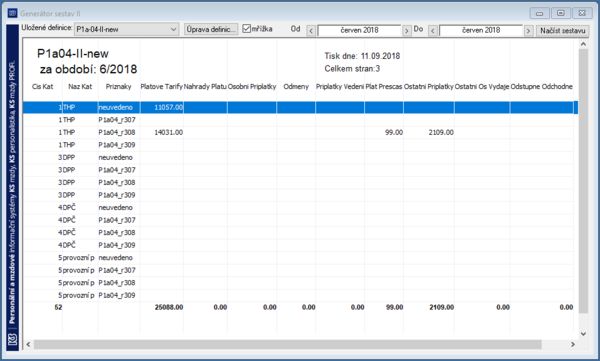
Task: Select the THP P1a04_r309 row
Action: pos(298,145)
